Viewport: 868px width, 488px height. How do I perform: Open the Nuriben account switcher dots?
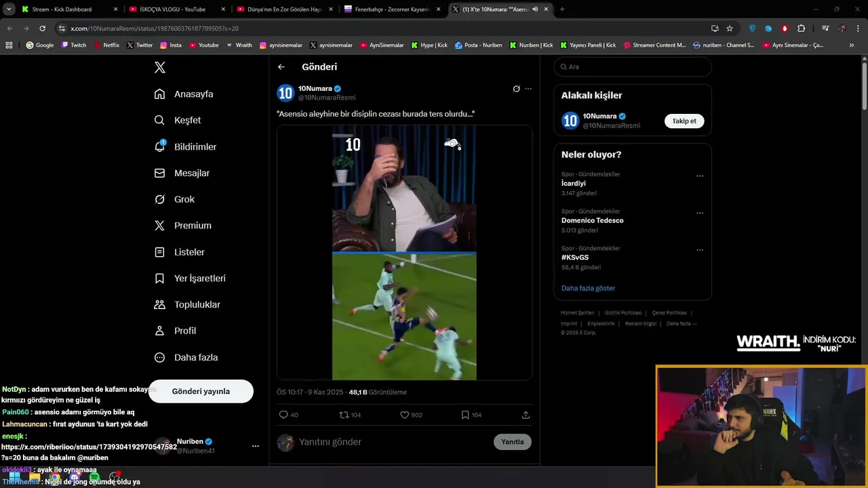256,446
